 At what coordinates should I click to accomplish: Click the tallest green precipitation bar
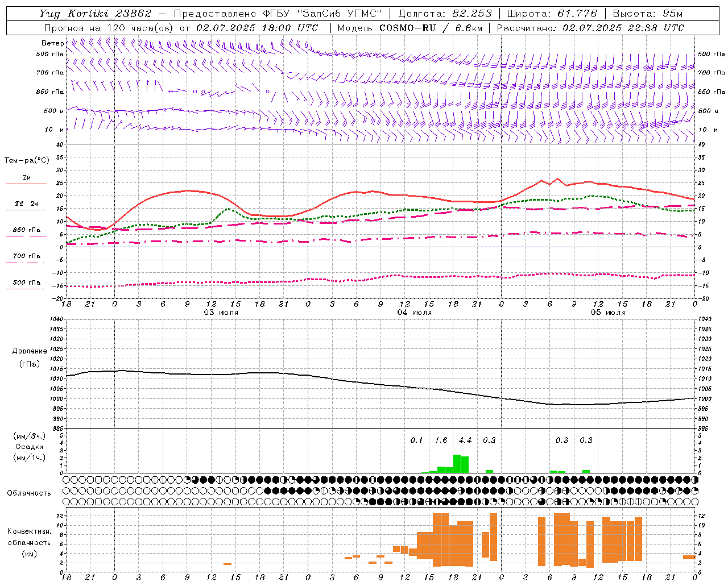click(x=457, y=464)
